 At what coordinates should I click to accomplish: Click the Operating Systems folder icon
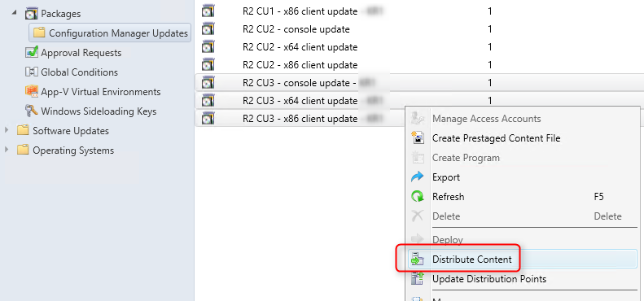23,150
